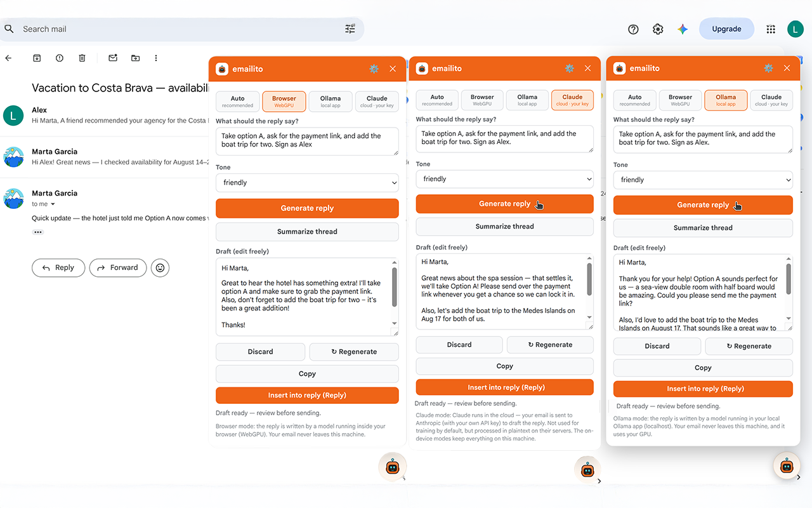Click the Gmail Reply button

(58, 268)
